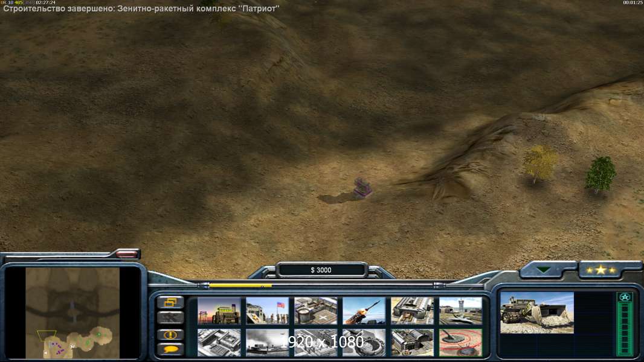Choose the Supply Center helipad building icon
644x362 pixels.
pyautogui.click(x=316, y=310)
